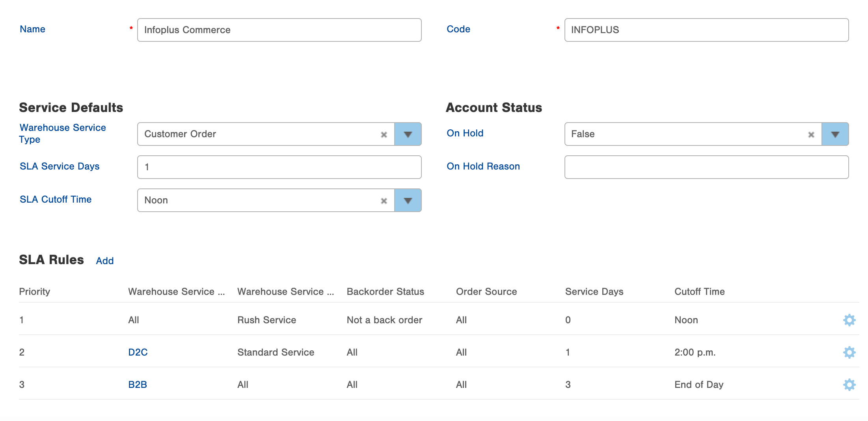Image resolution: width=868 pixels, height=421 pixels.
Task: Click the Service Days column header
Action: (594, 292)
